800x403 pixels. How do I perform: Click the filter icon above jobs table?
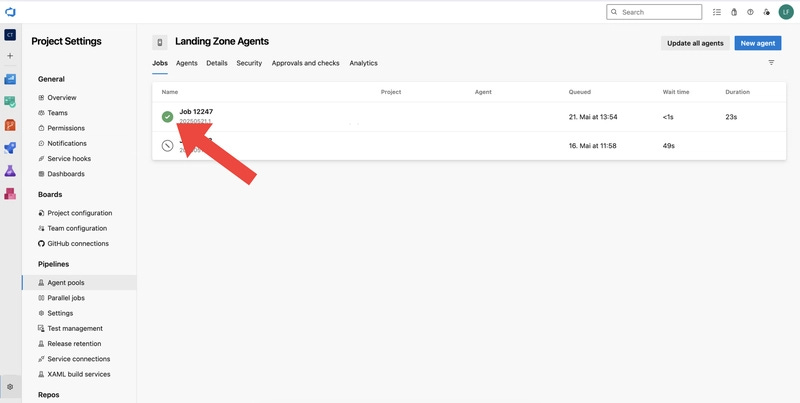pyautogui.click(x=771, y=63)
